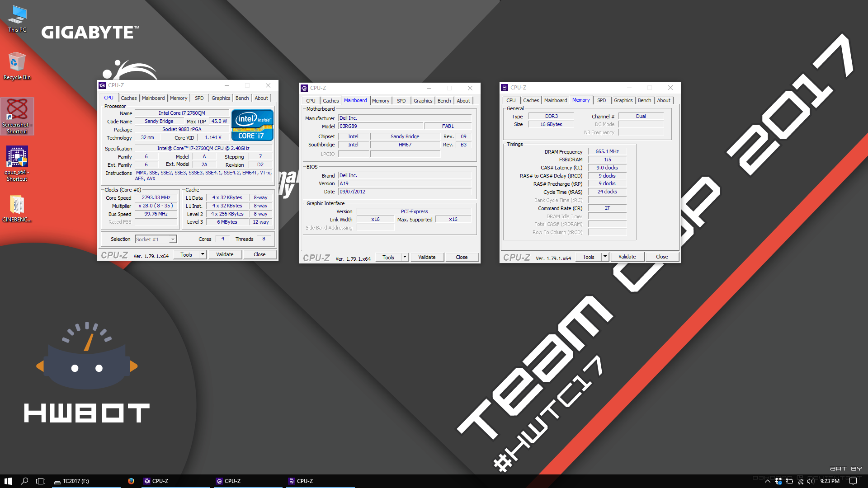Click the CPU-Z title icon in the CPU tab window
The width and height of the screenshot is (868, 488).
point(102,85)
